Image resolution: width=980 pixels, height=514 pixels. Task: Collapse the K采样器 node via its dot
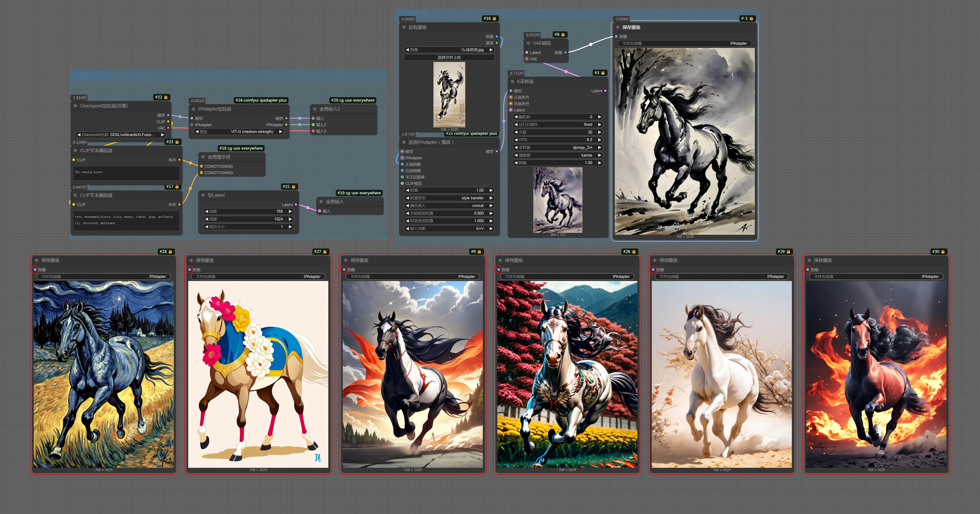[513, 82]
